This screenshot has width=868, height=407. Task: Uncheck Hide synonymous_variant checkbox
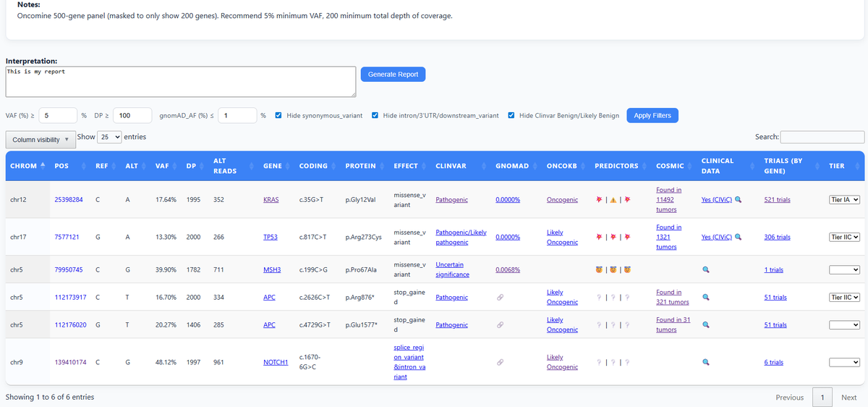click(x=279, y=115)
